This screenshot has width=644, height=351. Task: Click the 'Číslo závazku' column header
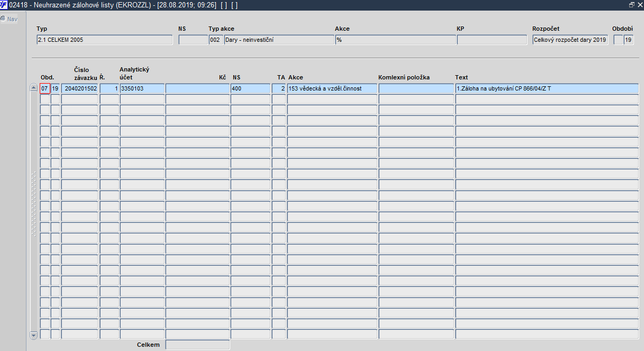click(x=86, y=74)
